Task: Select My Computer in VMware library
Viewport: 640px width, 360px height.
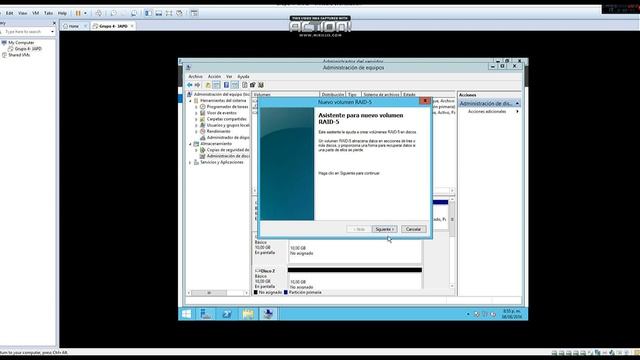Action: tap(21, 42)
